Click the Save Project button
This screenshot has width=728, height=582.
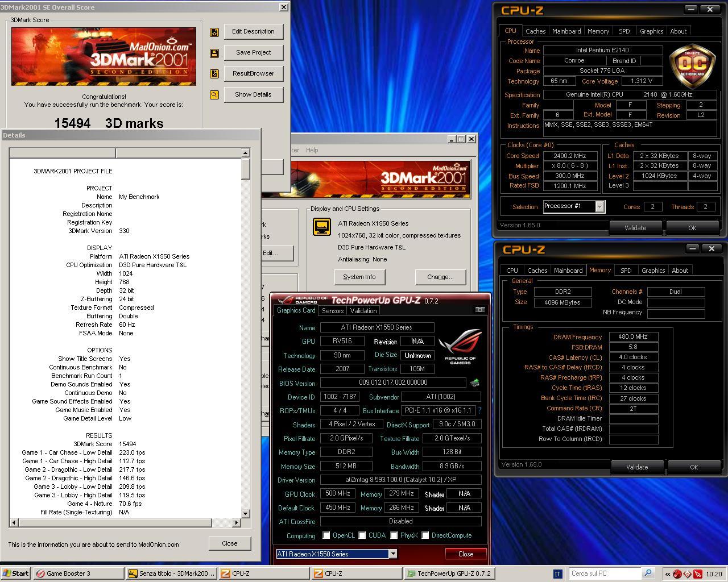[x=254, y=53]
